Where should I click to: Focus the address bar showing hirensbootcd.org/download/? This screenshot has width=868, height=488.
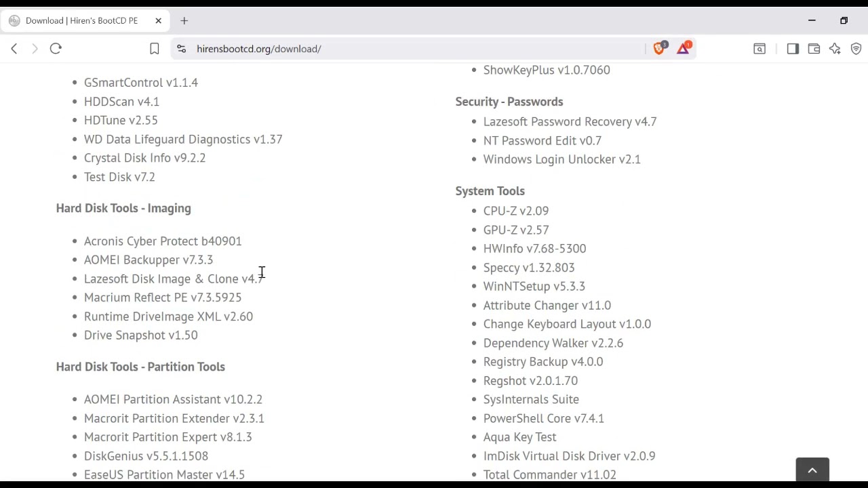(x=259, y=49)
